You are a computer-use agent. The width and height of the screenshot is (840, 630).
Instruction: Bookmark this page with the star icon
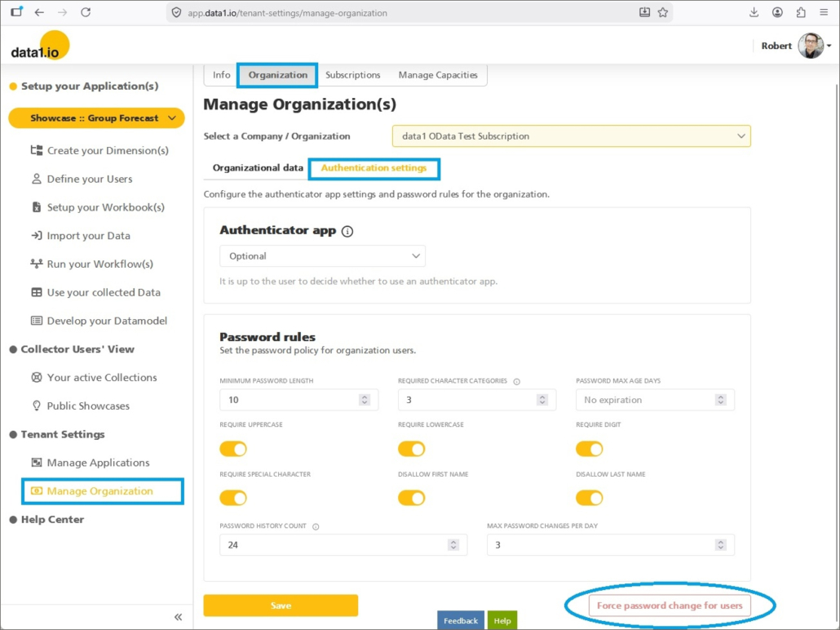coord(663,12)
